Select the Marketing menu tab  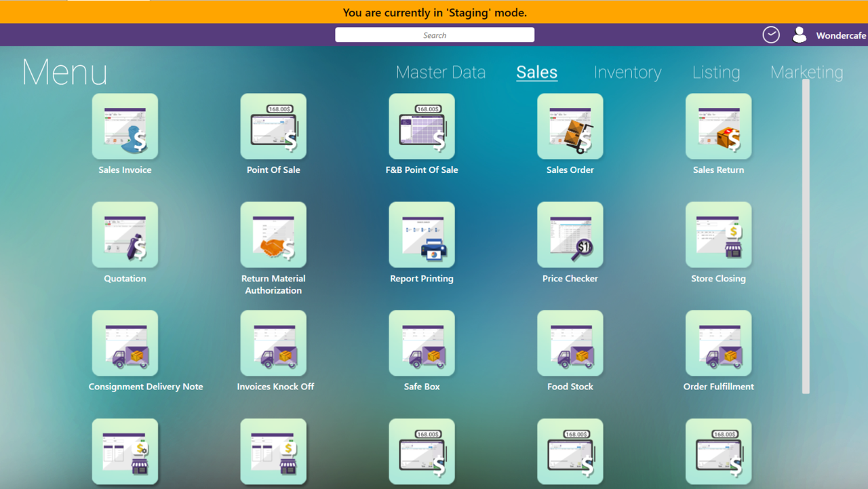(806, 73)
